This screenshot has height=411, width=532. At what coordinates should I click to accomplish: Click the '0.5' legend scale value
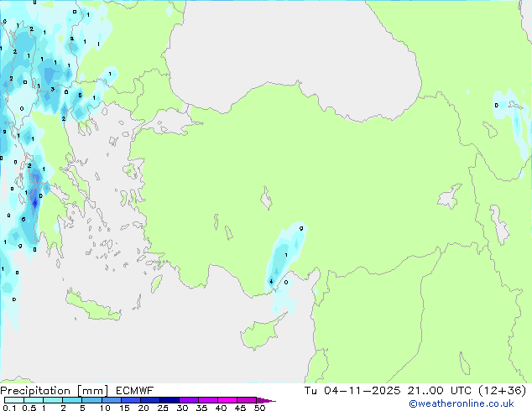(29, 408)
